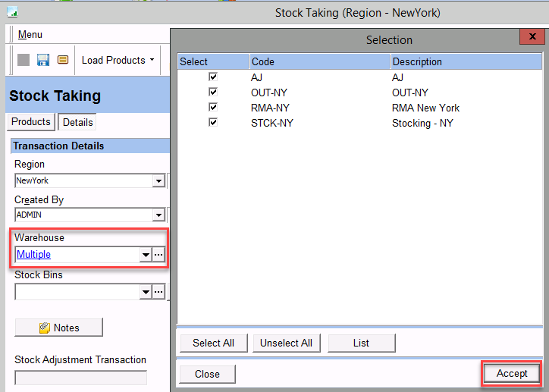The image size is (549, 392).
Task: Click the gray square toolbar icon
Action: tap(24, 60)
